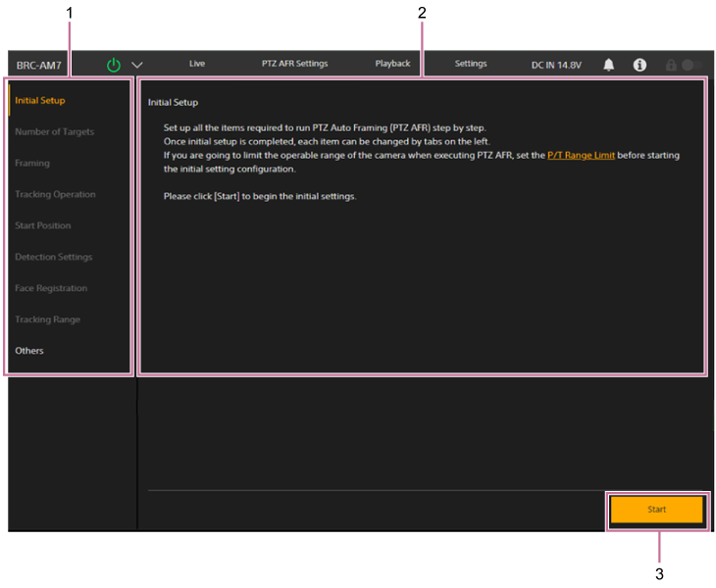This screenshot has height=588, width=716.
Task: Open the notifications bell icon
Action: point(609,65)
